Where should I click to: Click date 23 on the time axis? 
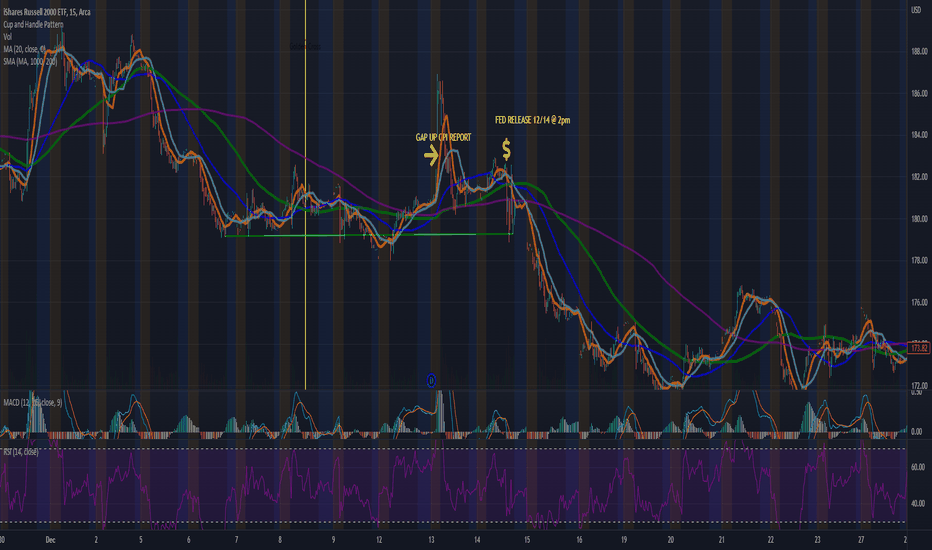click(x=817, y=540)
